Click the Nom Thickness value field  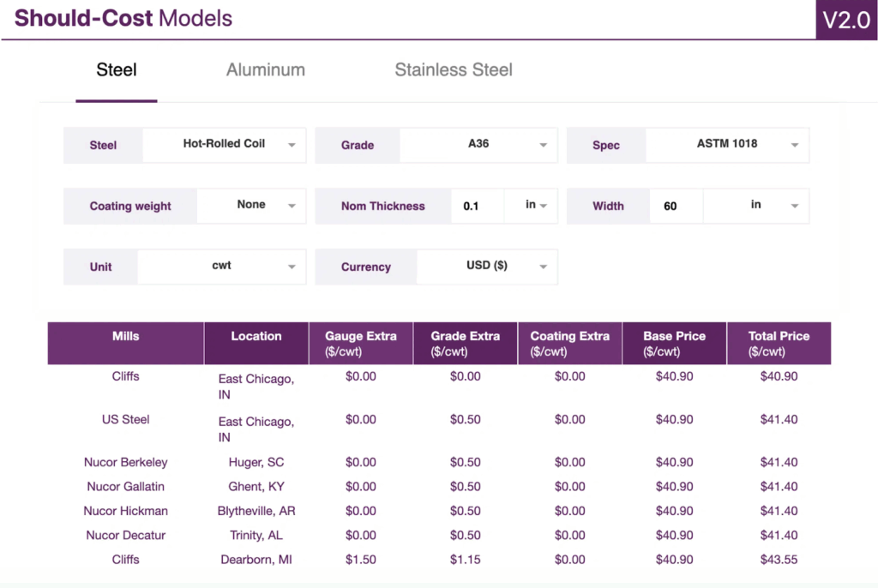click(476, 207)
